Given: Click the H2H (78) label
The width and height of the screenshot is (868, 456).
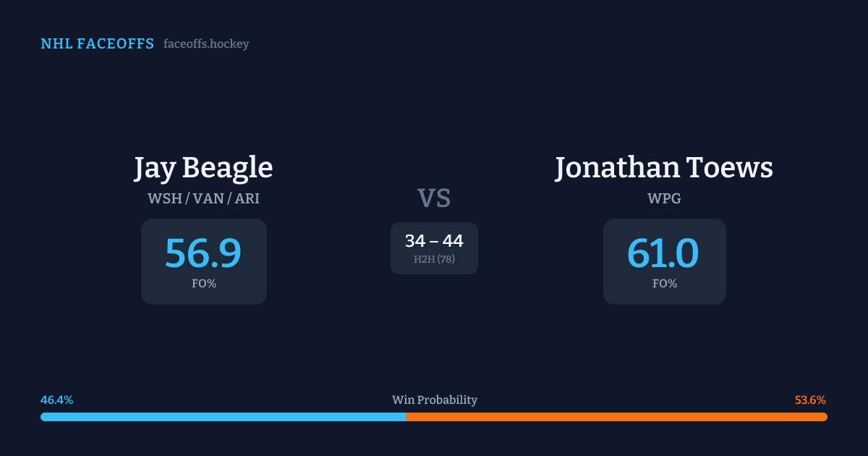Looking at the screenshot, I should [x=434, y=259].
